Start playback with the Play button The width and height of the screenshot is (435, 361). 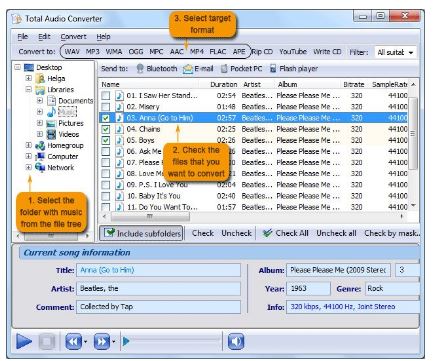[24, 342]
